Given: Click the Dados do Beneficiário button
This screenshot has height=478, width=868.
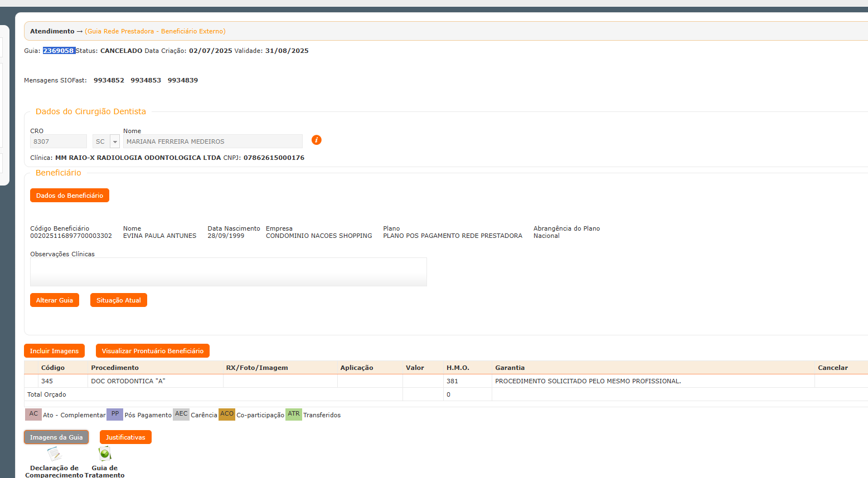Looking at the screenshot, I should (x=70, y=196).
